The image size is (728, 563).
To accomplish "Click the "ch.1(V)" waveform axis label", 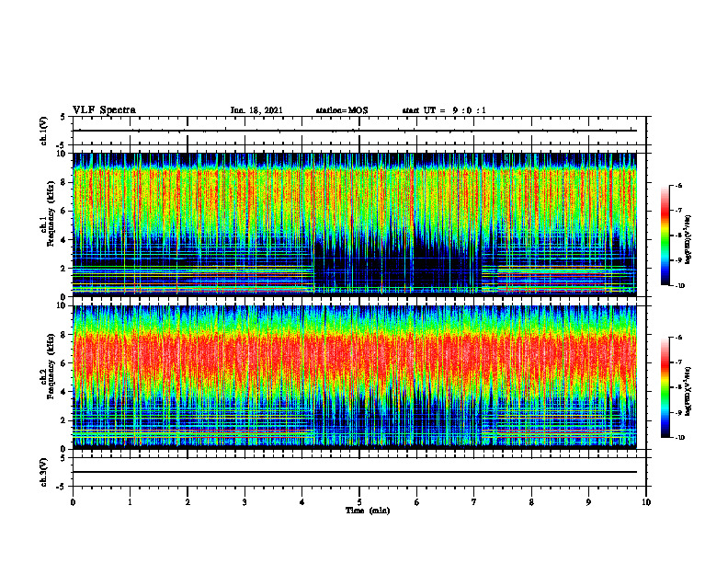I will (x=44, y=131).
